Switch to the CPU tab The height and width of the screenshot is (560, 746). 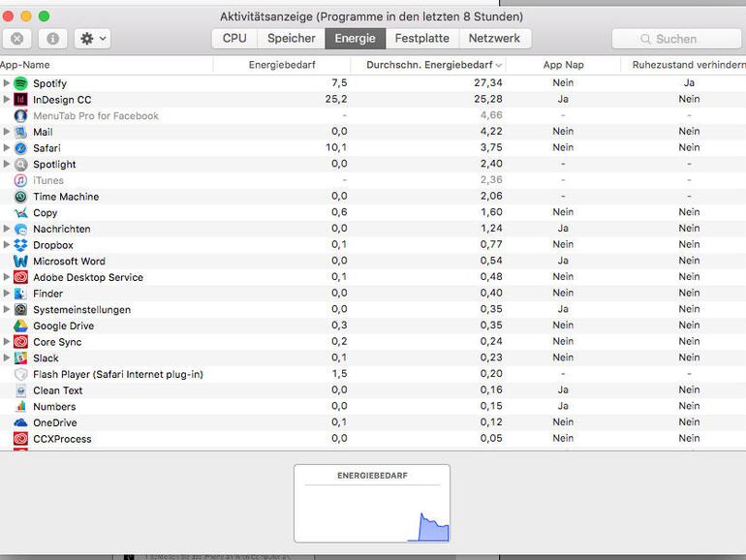(234, 39)
